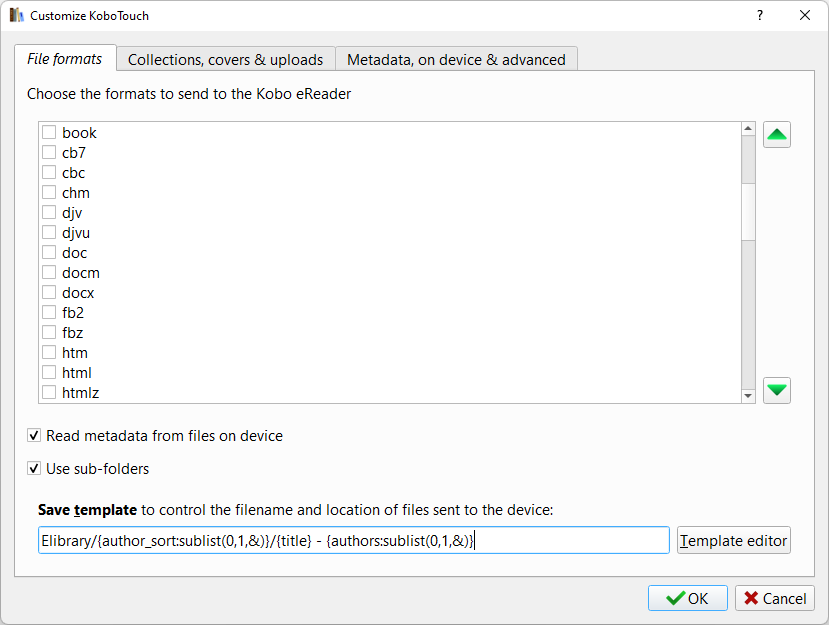Cancel the customization dialog

(775, 598)
